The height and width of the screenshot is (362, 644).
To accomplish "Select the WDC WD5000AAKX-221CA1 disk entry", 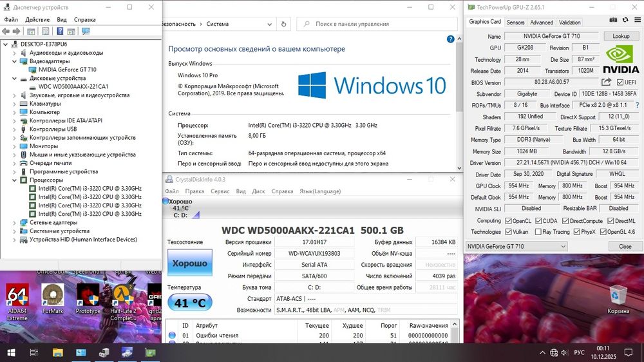I will (73, 87).
